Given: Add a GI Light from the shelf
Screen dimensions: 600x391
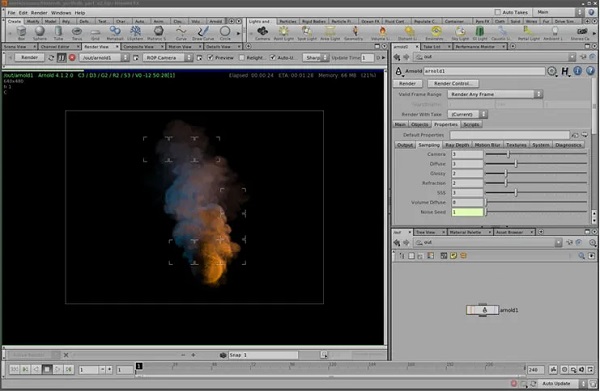Looking at the screenshot, I should pyautogui.click(x=480, y=33).
